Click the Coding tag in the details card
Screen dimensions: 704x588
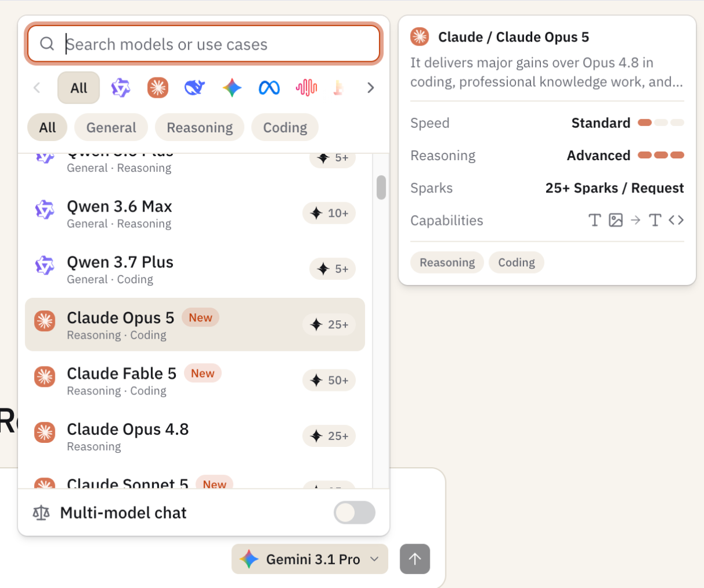517,262
